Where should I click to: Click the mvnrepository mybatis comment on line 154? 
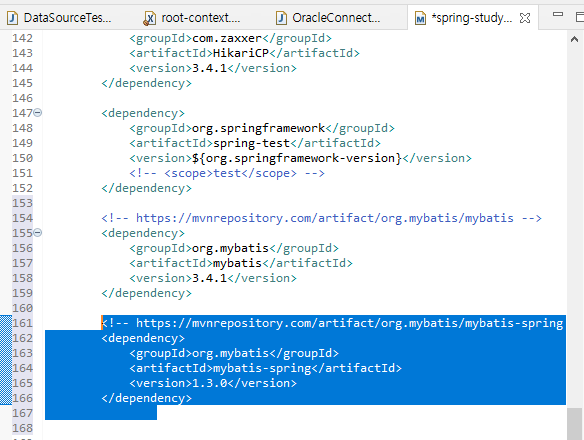point(321,218)
